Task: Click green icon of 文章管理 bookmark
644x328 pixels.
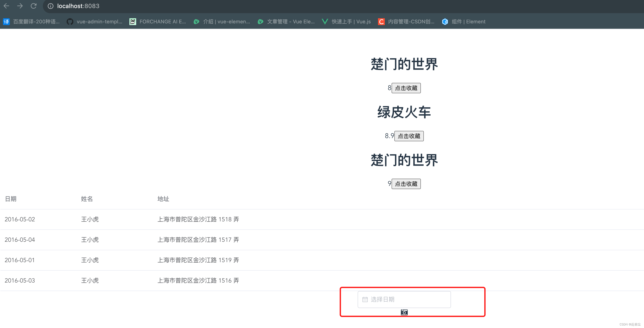Action: (x=260, y=21)
